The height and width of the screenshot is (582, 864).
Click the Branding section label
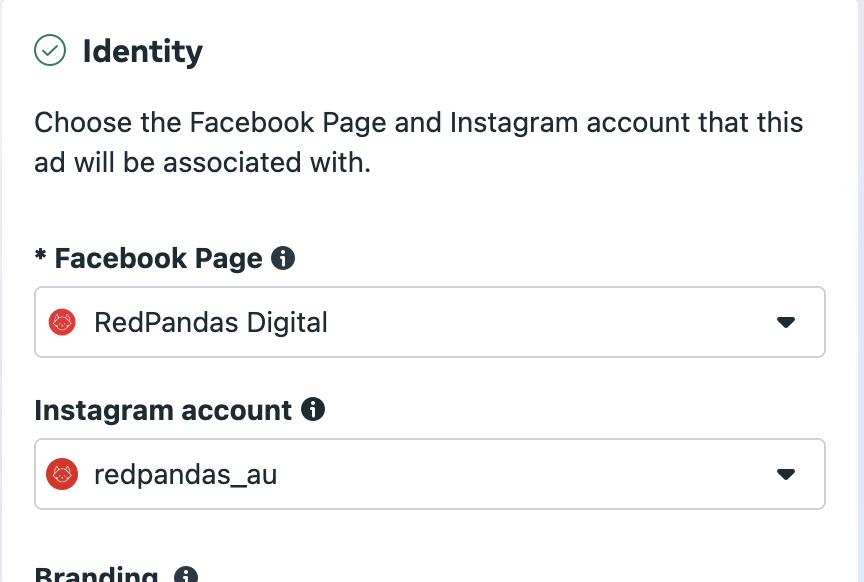coord(96,574)
